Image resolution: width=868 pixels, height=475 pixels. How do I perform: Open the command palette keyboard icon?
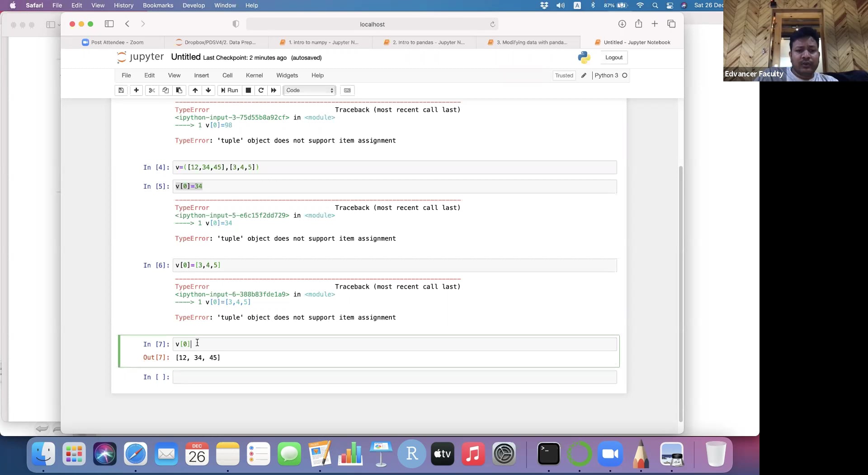347,90
